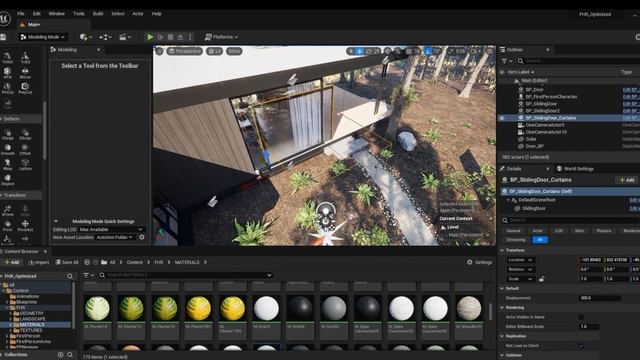Select the Warp deform tool

[x=7, y=165]
